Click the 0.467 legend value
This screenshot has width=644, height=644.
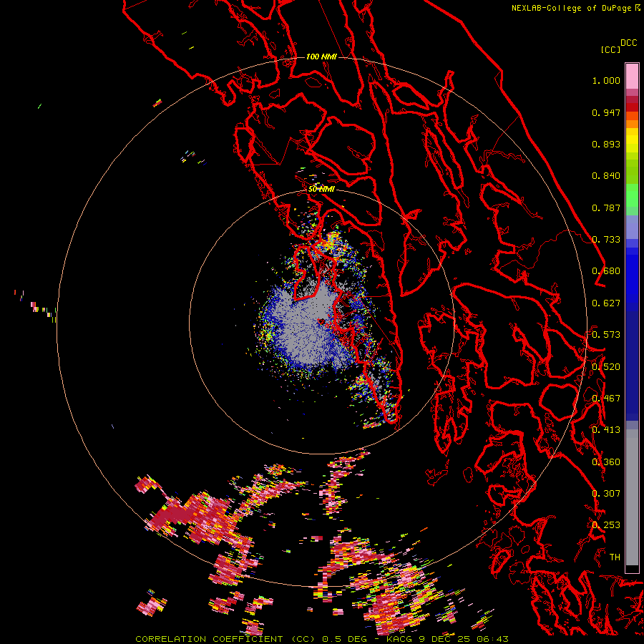click(x=606, y=399)
